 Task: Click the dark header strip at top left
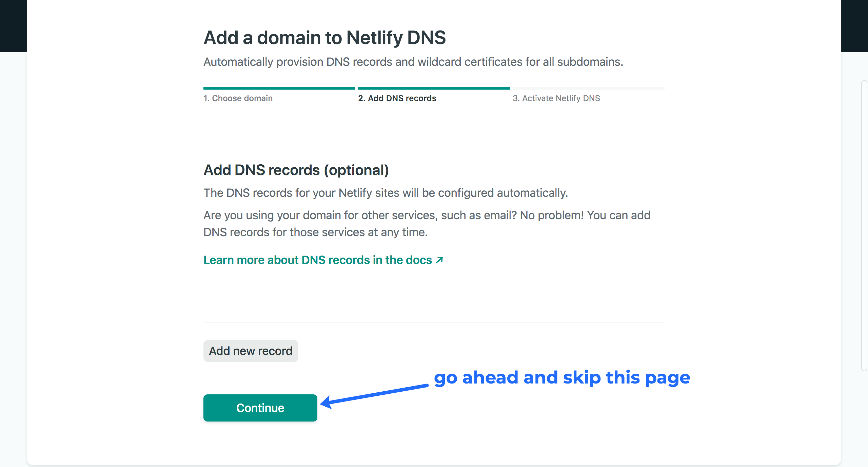pyautogui.click(x=14, y=26)
